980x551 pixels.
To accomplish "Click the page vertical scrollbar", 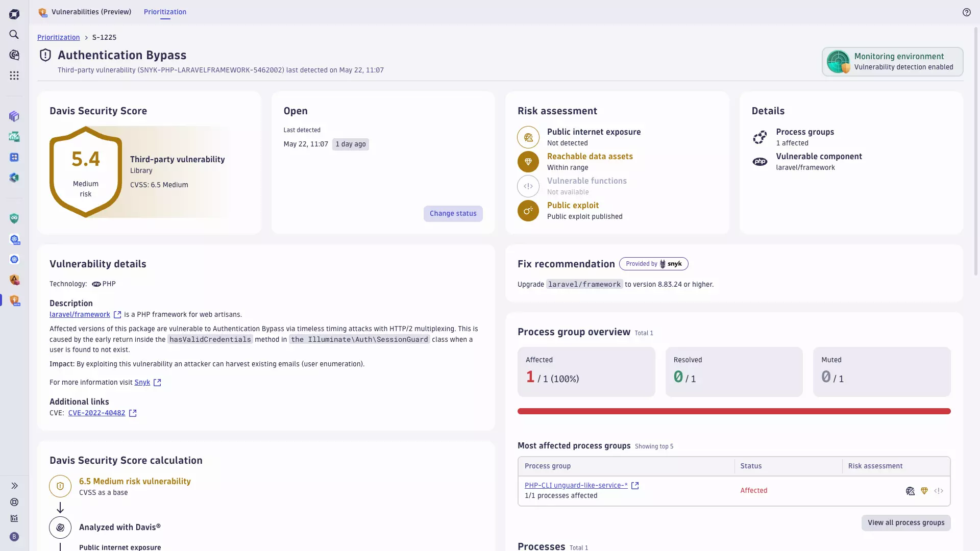I will point(976,153).
